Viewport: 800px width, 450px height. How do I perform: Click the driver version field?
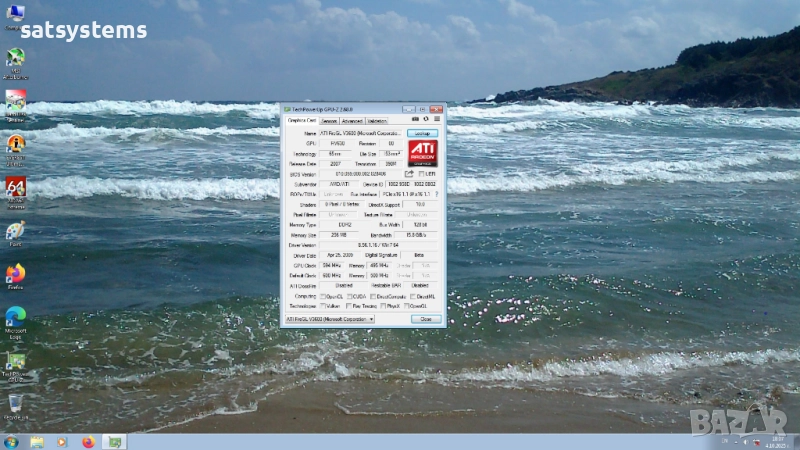click(x=378, y=244)
